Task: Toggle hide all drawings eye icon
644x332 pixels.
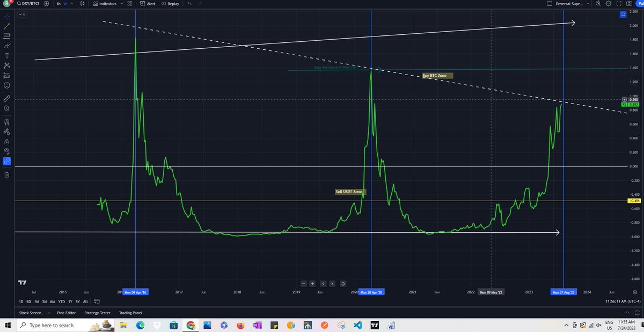Action: click(6, 151)
